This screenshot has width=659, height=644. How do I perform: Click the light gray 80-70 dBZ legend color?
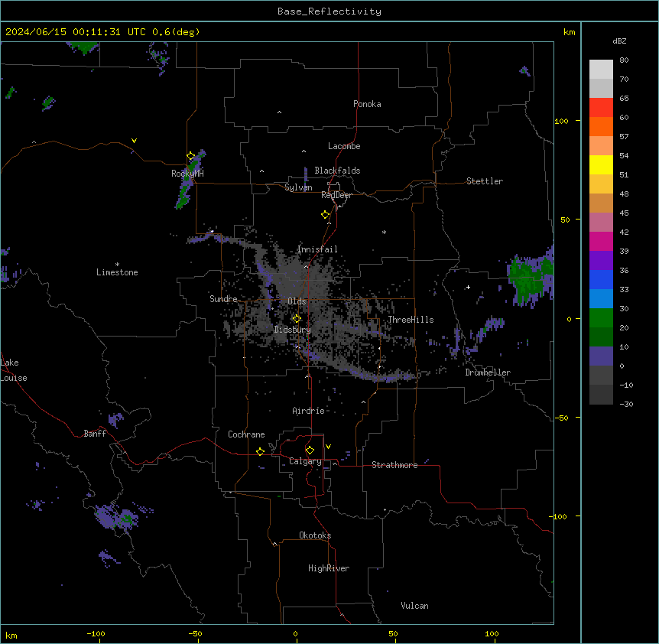(601, 70)
